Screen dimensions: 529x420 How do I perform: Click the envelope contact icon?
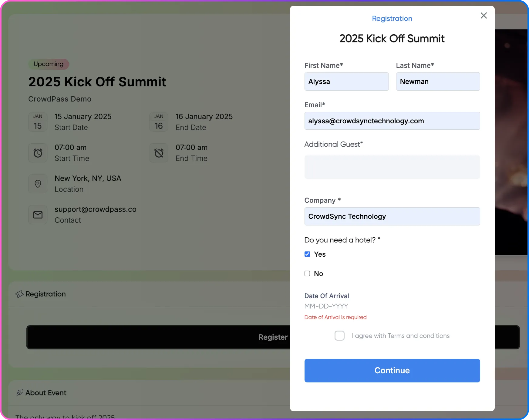(x=38, y=215)
